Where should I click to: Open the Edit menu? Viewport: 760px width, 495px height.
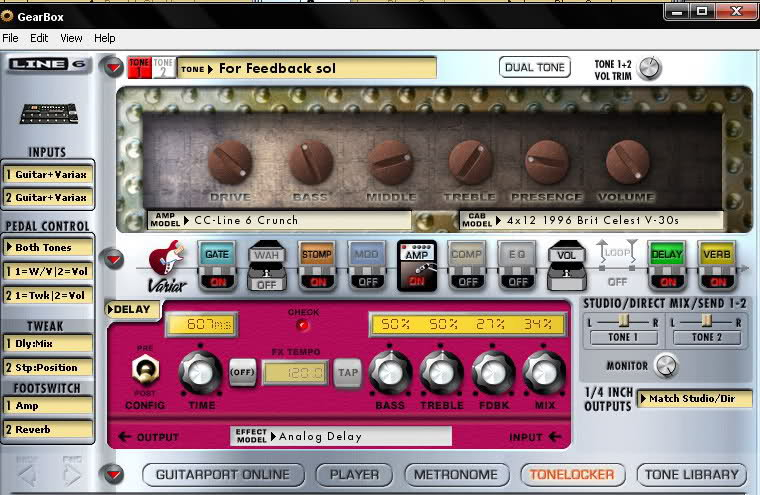[39, 38]
